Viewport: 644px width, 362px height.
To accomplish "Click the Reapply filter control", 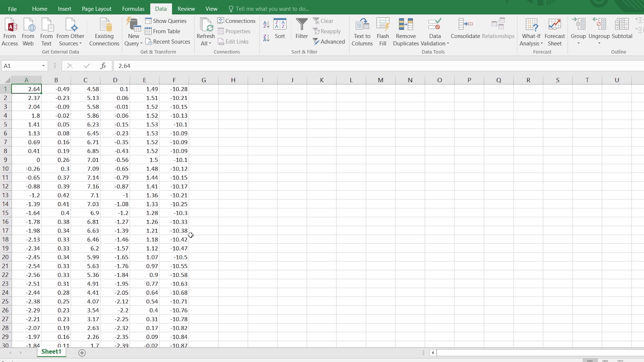I will 327,31.
